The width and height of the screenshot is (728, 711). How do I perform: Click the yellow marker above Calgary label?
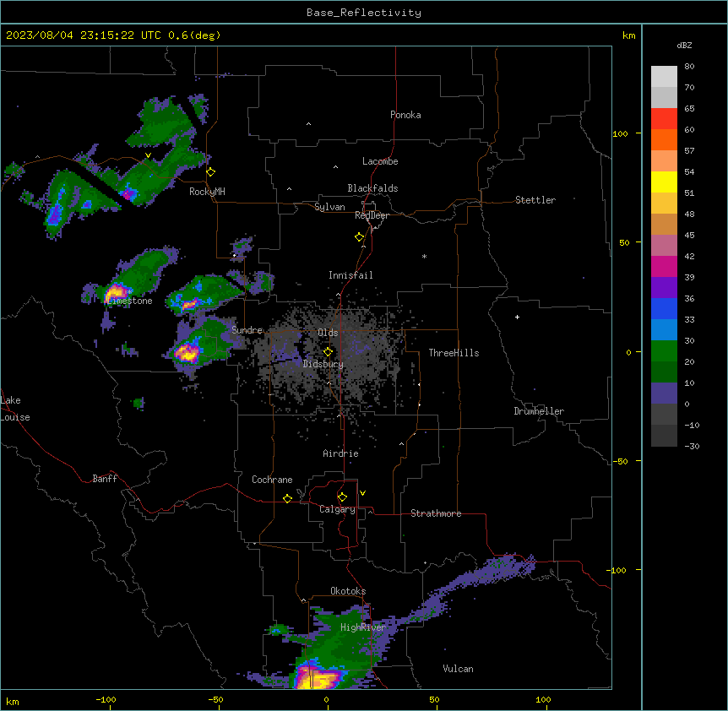pyautogui.click(x=342, y=497)
